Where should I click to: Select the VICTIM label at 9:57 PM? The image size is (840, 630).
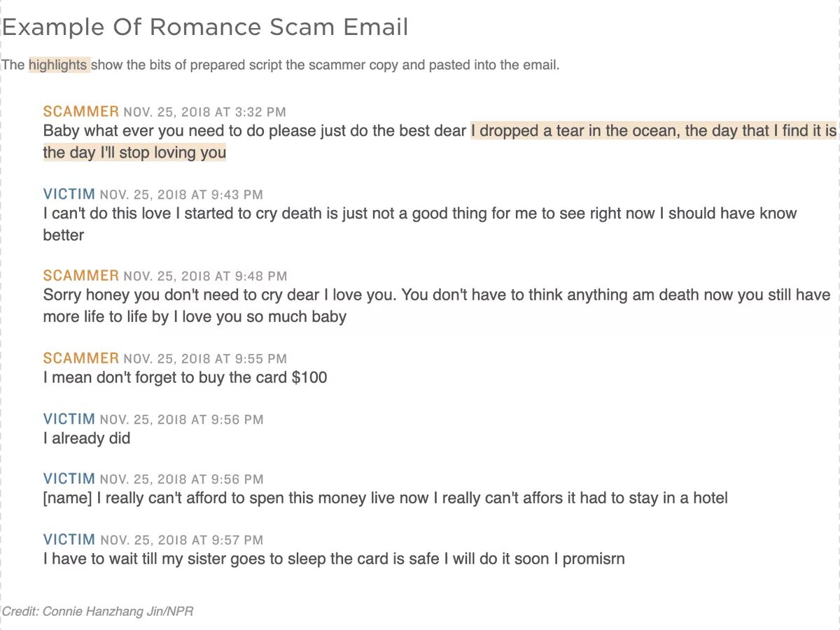(69, 540)
